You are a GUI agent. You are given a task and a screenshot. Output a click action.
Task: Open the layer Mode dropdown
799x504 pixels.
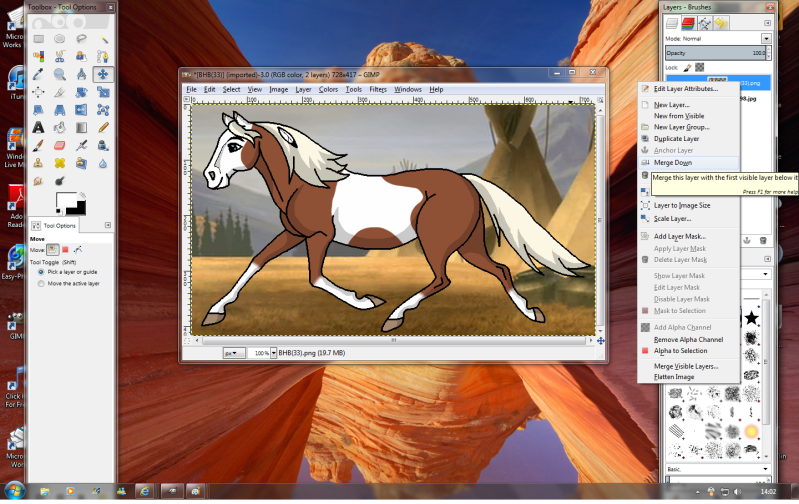point(766,39)
